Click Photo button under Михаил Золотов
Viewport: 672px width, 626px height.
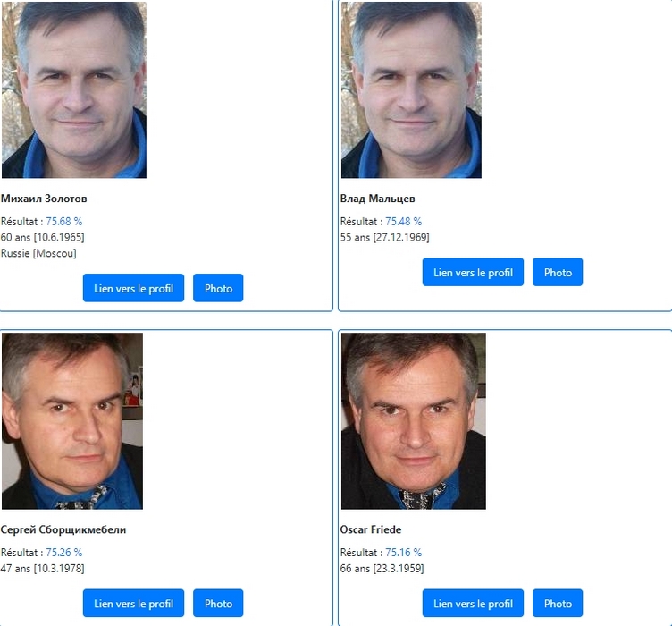tap(218, 288)
